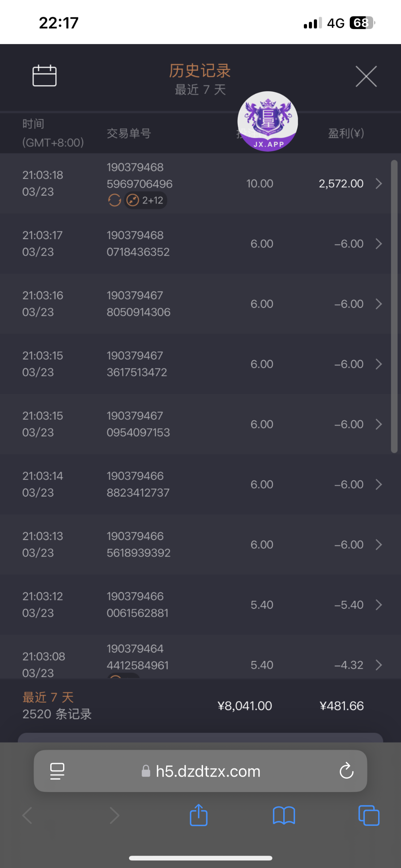Viewport: 401px width, 868px height.
Task: Click the h5.dzdtzx.com address field
Action: [x=208, y=771]
